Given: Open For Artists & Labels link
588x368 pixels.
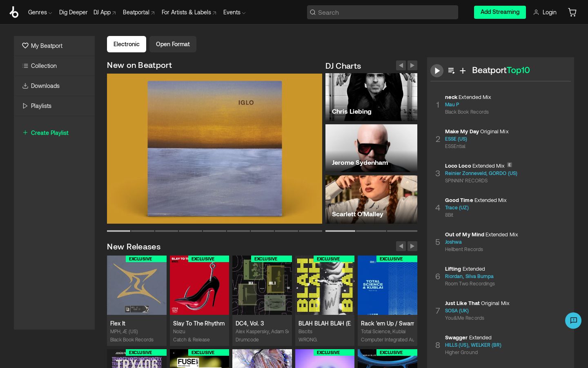Looking at the screenshot, I should tap(189, 12).
